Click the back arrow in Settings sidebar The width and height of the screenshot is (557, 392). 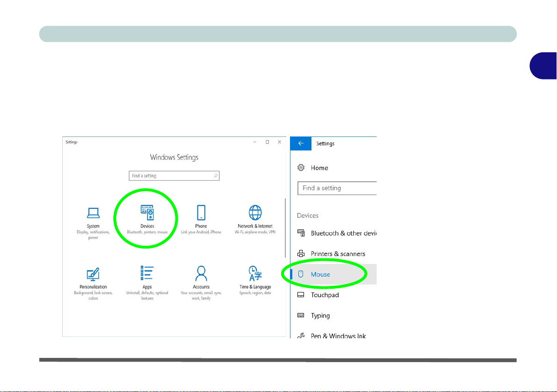[x=301, y=143]
